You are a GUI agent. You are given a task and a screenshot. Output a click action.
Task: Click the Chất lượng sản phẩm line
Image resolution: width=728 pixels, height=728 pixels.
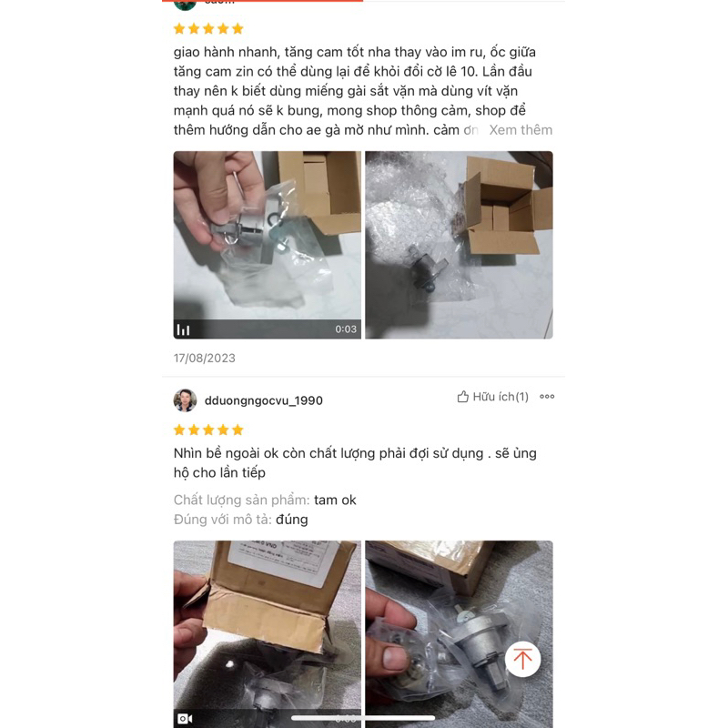coord(265,500)
